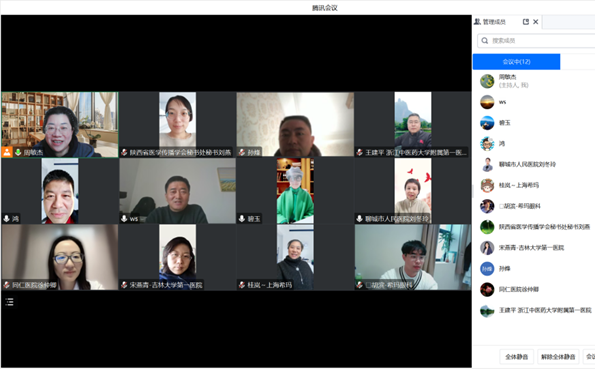This screenshot has height=369, width=595.
Task: Toggle 周敏杰's green microphone icon
Action: (18, 152)
